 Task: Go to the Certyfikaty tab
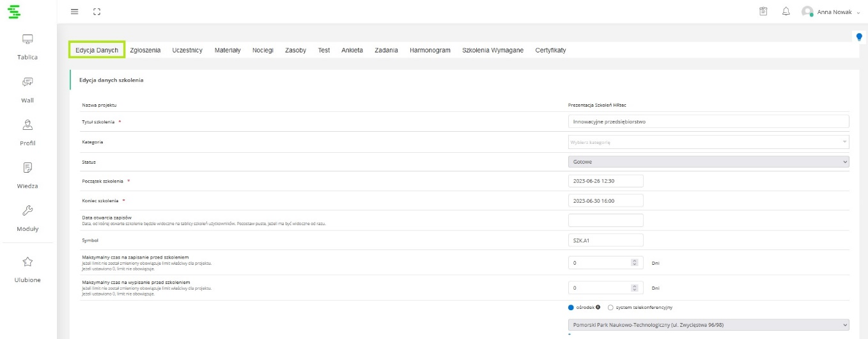click(550, 50)
